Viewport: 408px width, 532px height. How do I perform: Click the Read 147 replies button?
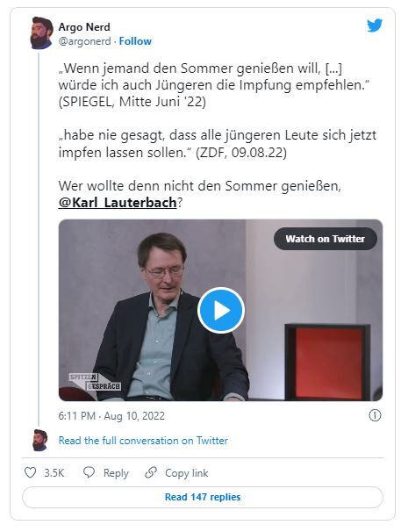point(203,497)
